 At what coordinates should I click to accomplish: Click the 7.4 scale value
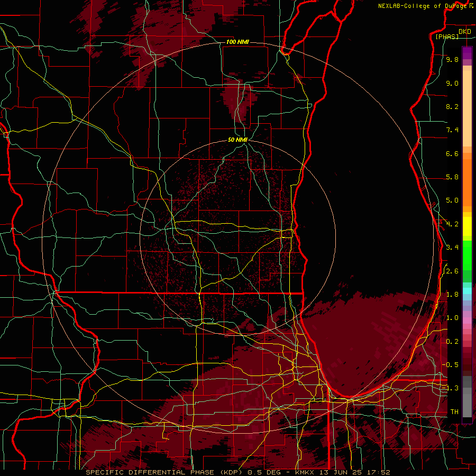[452, 130]
